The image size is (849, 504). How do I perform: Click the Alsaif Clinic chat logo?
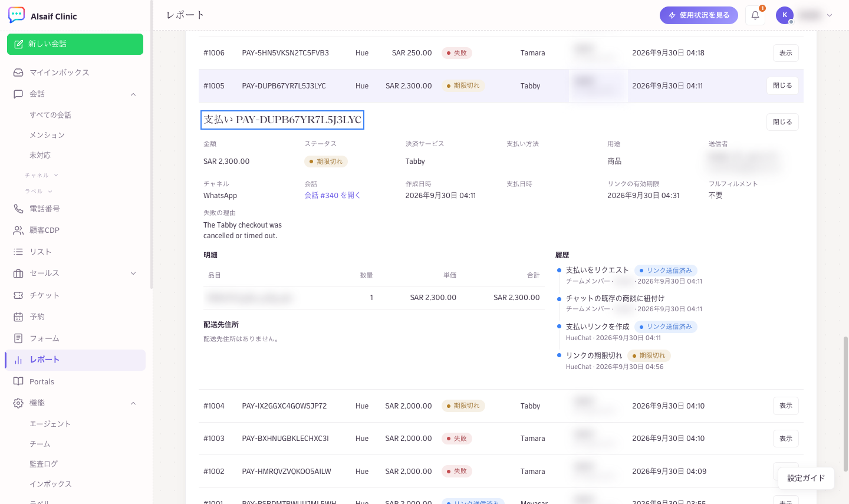coord(17,15)
